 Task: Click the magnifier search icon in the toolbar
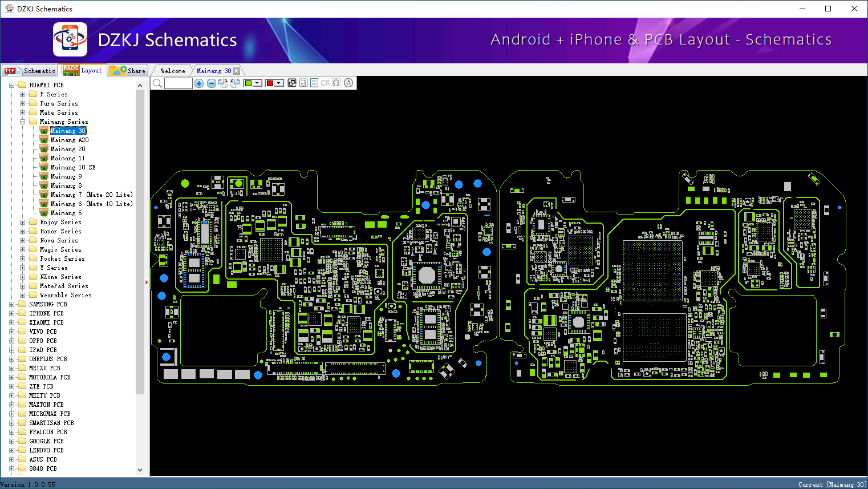coord(157,83)
